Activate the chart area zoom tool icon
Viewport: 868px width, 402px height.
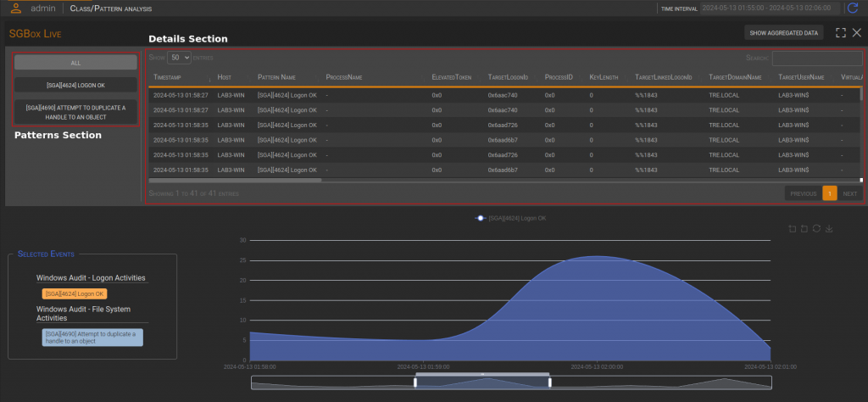coord(793,229)
